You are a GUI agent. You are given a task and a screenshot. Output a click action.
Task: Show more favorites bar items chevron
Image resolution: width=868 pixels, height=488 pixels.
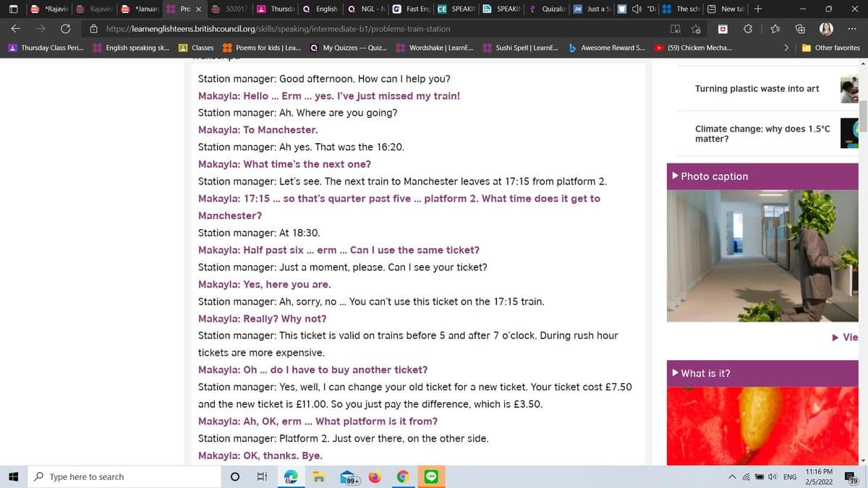[786, 48]
